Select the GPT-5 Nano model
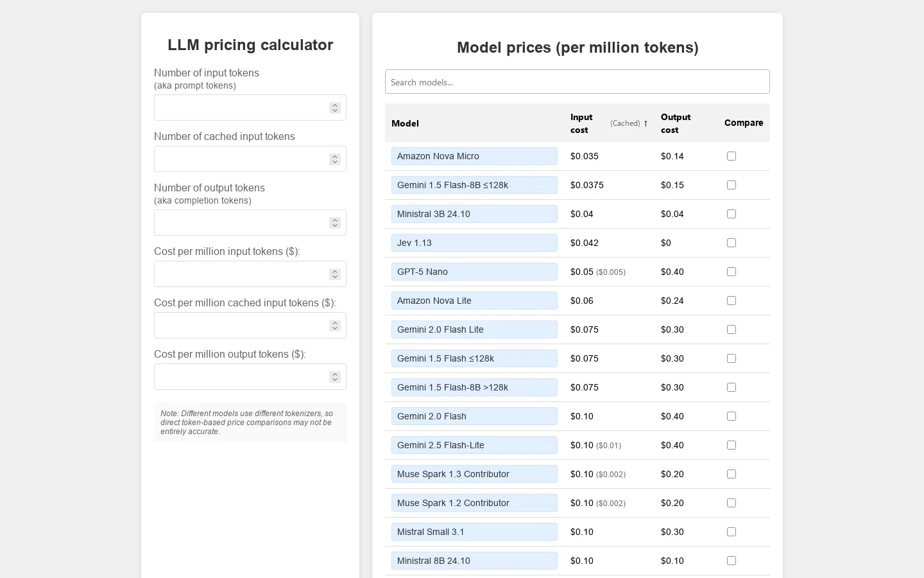The height and width of the screenshot is (578, 924). (x=474, y=272)
